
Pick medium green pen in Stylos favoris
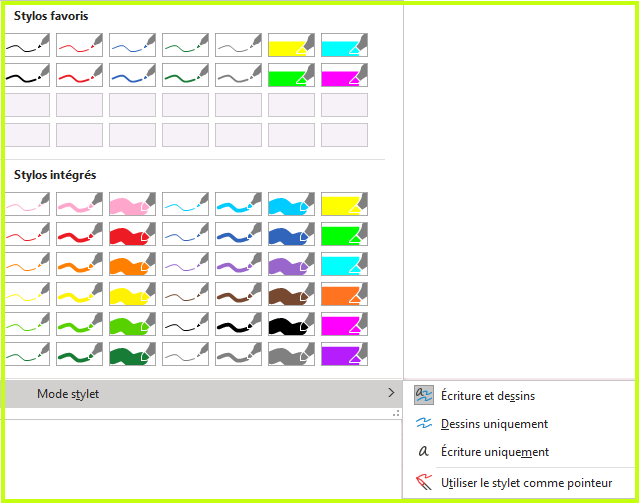[x=185, y=75]
